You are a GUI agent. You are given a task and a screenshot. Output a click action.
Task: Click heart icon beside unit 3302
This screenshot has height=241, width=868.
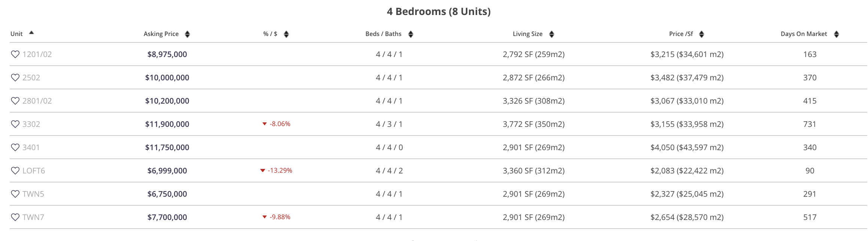[x=15, y=124]
